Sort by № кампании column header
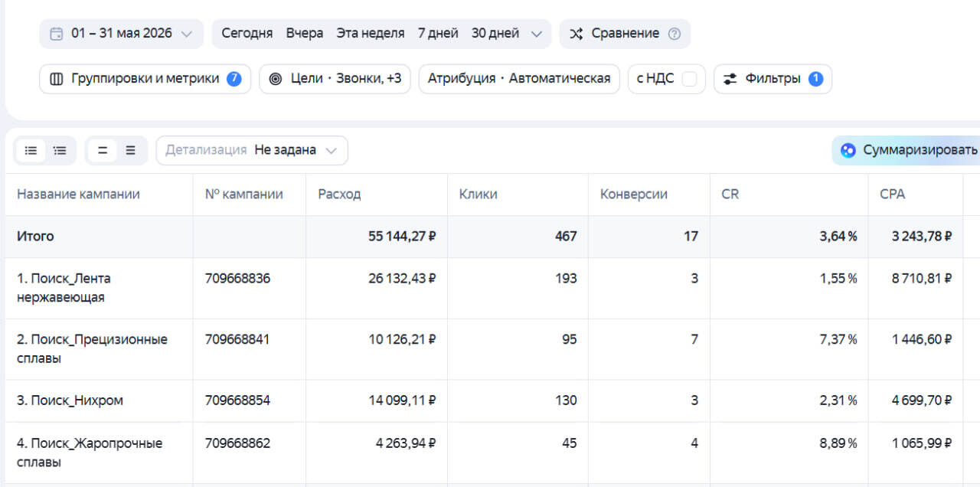 pos(243,194)
